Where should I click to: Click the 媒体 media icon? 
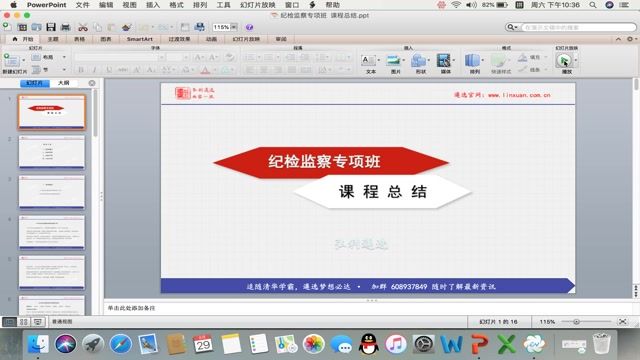coord(443,61)
